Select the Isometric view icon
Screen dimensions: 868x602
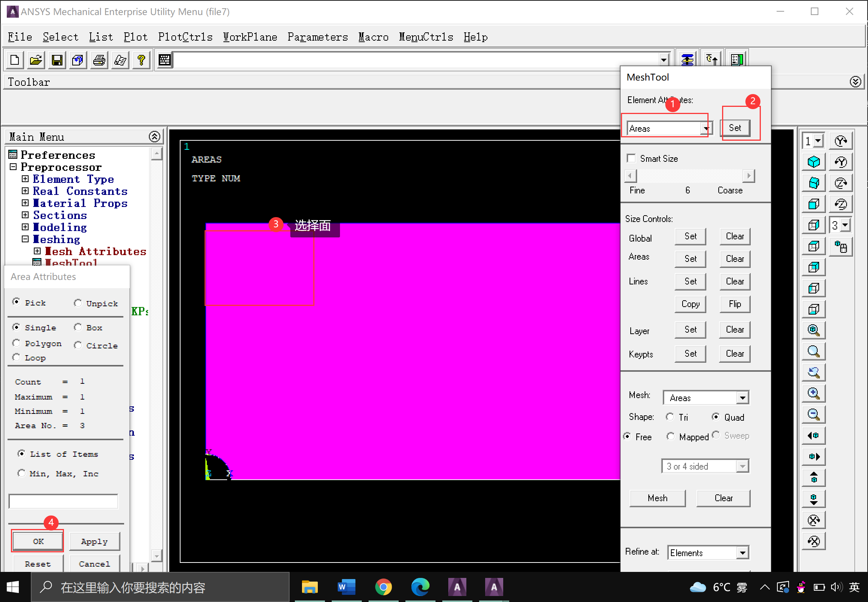[814, 162]
